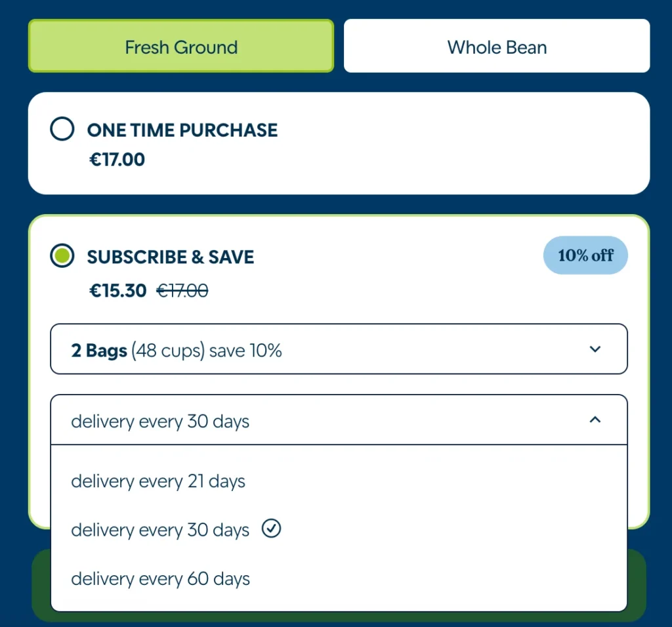Choose delivery every 21 days
The height and width of the screenshot is (627, 672).
tap(158, 481)
